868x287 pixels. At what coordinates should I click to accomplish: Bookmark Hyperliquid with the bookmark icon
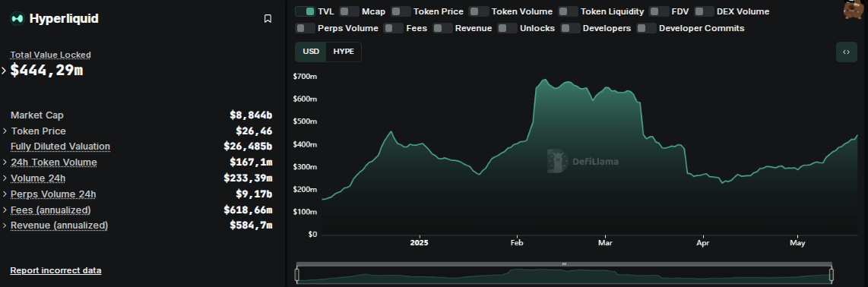(268, 19)
